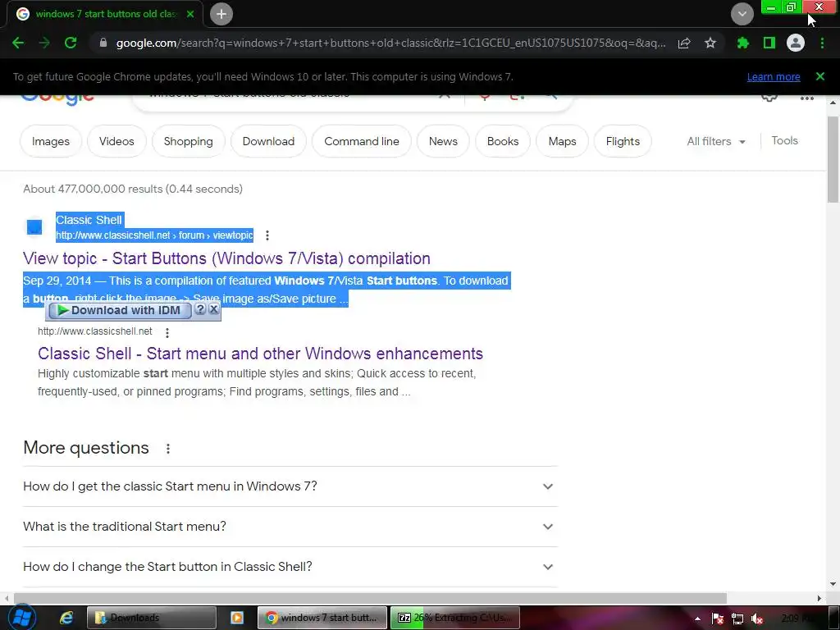Open Classic Shell - Start menu and other enhancements
Image resolution: width=840 pixels, height=630 pixels.
pyautogui.click(x=260, y=354)
